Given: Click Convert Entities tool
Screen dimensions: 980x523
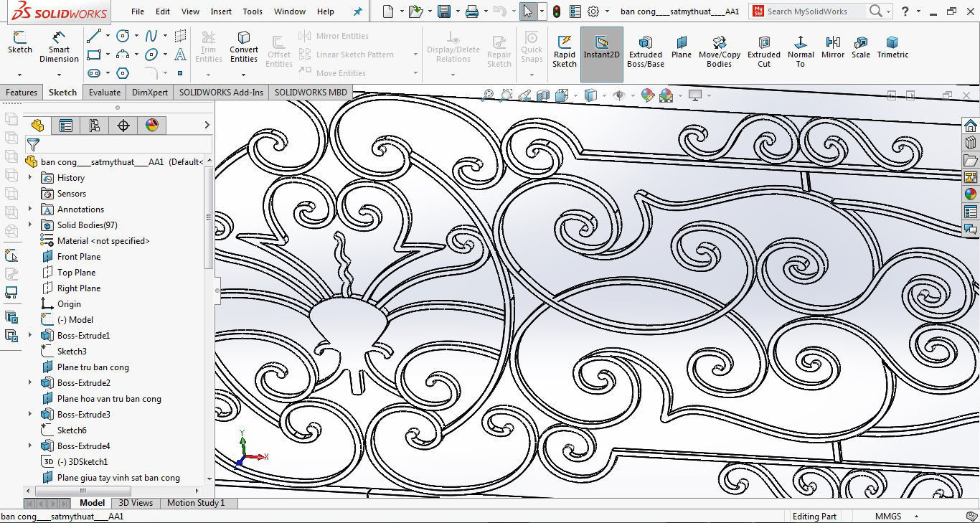Looking at the screenshot, I should click(x=244, y=47).
